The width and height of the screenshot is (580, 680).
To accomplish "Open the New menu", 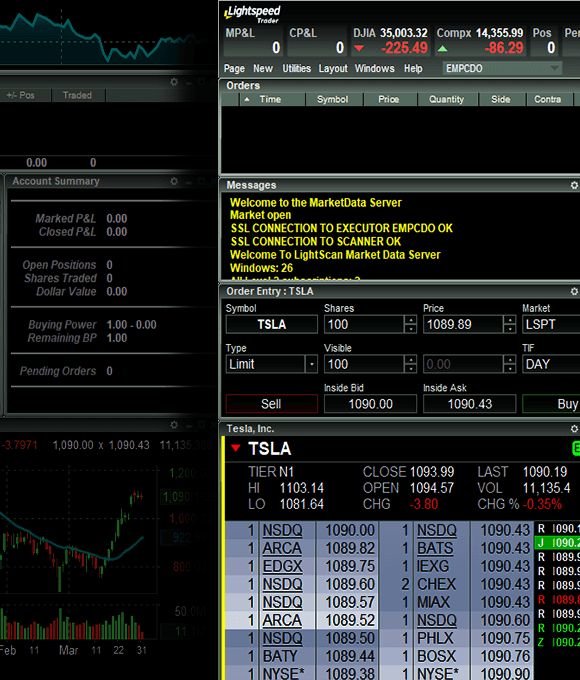I will click(263, 69).
